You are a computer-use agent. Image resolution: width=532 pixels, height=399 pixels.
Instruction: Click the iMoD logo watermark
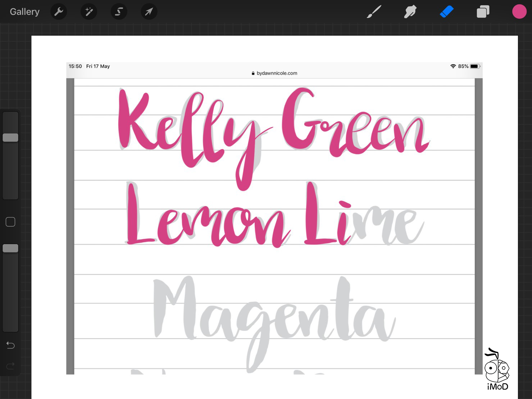(x=497, y=371)
